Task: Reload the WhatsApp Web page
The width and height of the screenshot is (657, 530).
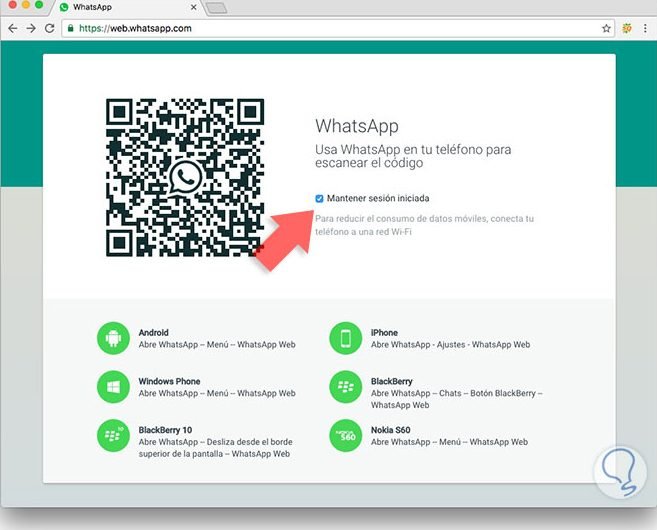Action: (50, 28)
